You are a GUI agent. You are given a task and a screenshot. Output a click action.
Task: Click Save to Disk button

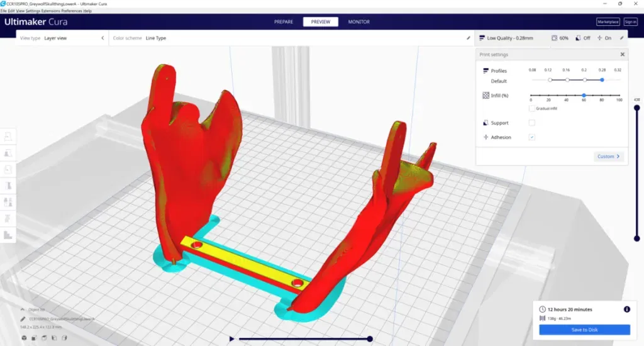[x=584, y=330]
